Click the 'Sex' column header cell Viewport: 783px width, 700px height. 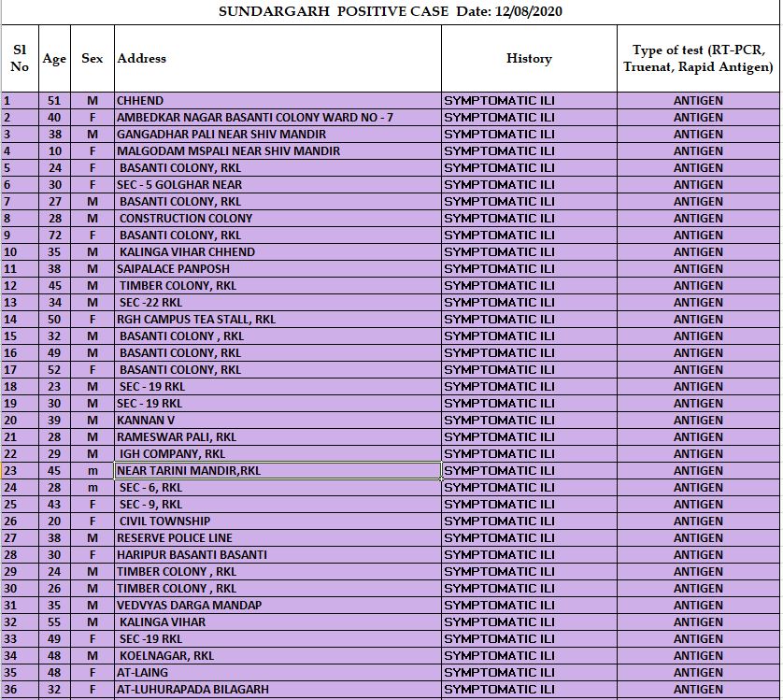[x=93, y=58]
